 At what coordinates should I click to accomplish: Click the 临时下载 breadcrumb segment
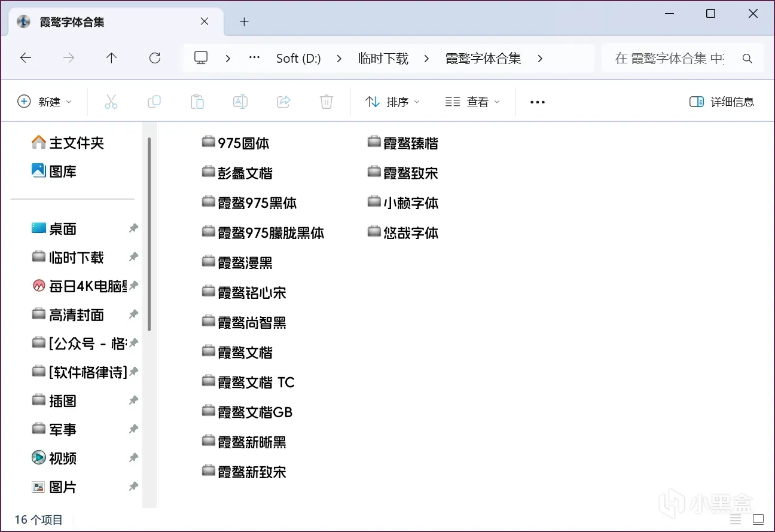click(383, 58)
